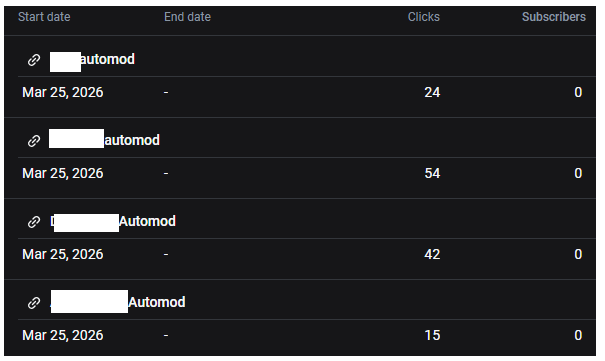Click the link icon of the 54-click automod row

pyautogui.click(x=34, y=141)
